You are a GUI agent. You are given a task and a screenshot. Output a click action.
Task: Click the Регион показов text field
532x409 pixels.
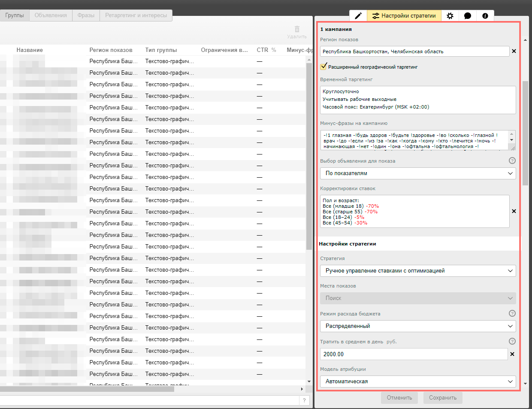tap(415, 52)
